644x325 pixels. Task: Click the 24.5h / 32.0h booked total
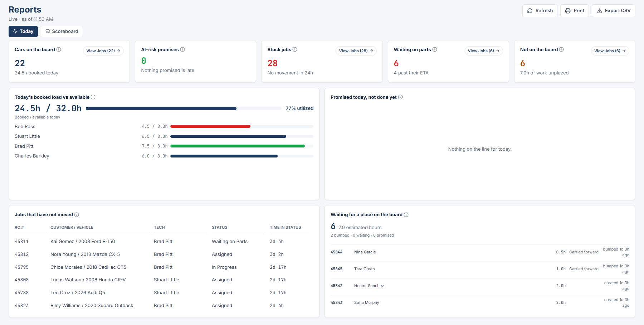pos(48,108)
